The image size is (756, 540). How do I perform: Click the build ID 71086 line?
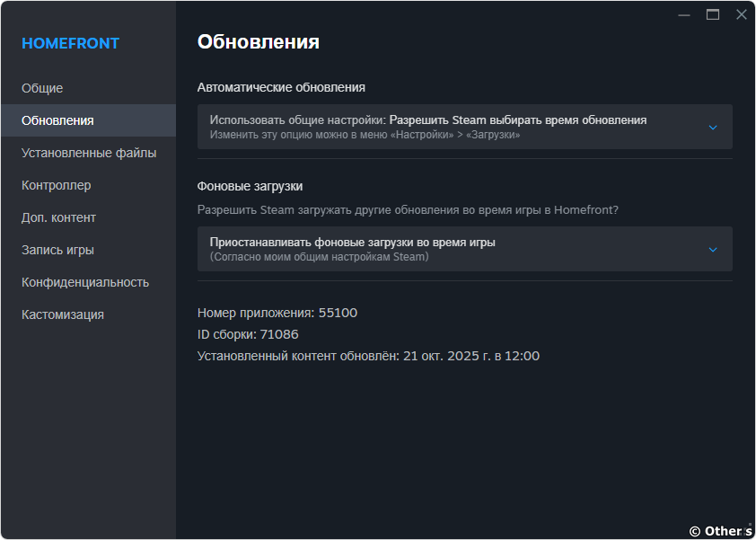[x=248, y=334]
